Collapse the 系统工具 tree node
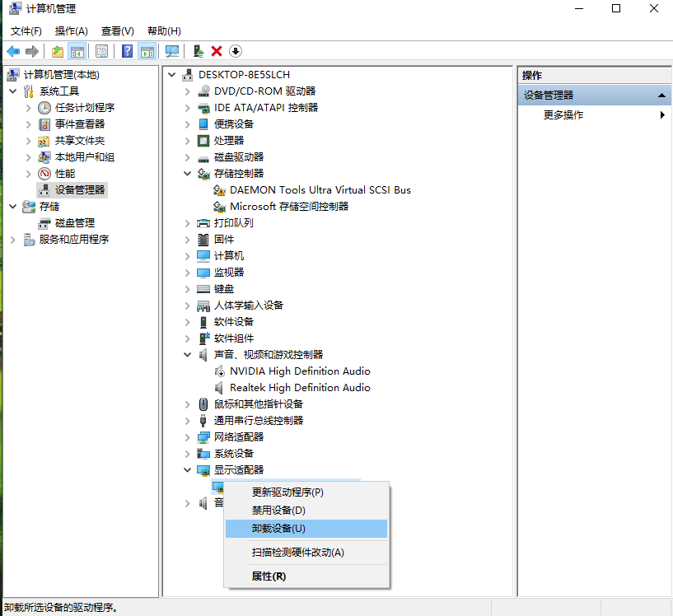Screen dimensions: 673x616 coord(13,91)
